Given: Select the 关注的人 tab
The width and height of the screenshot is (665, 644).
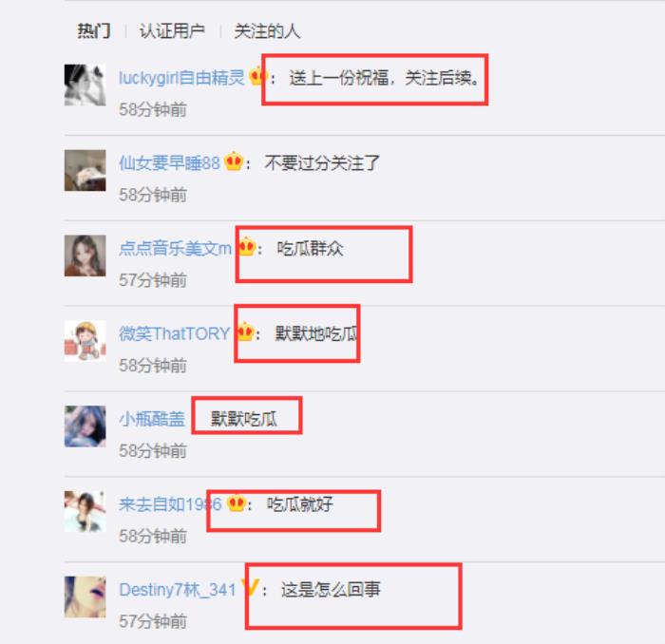Looking at the screenshot, I should 267,31.
